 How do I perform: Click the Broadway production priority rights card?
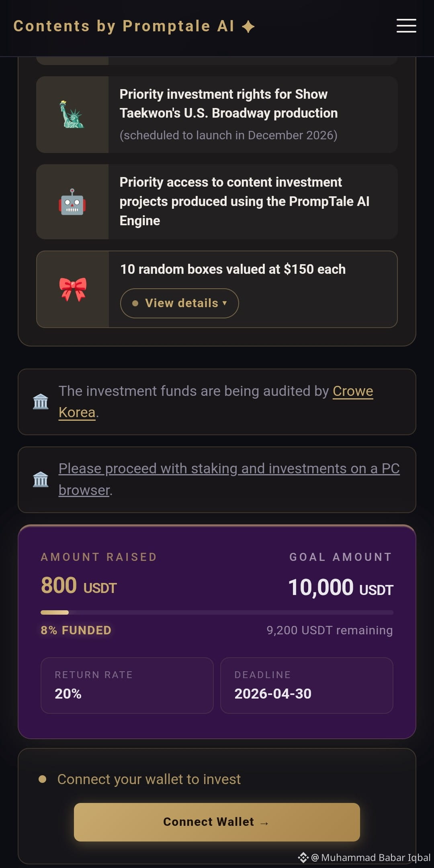pyautogui.click(x=217, y=114)
